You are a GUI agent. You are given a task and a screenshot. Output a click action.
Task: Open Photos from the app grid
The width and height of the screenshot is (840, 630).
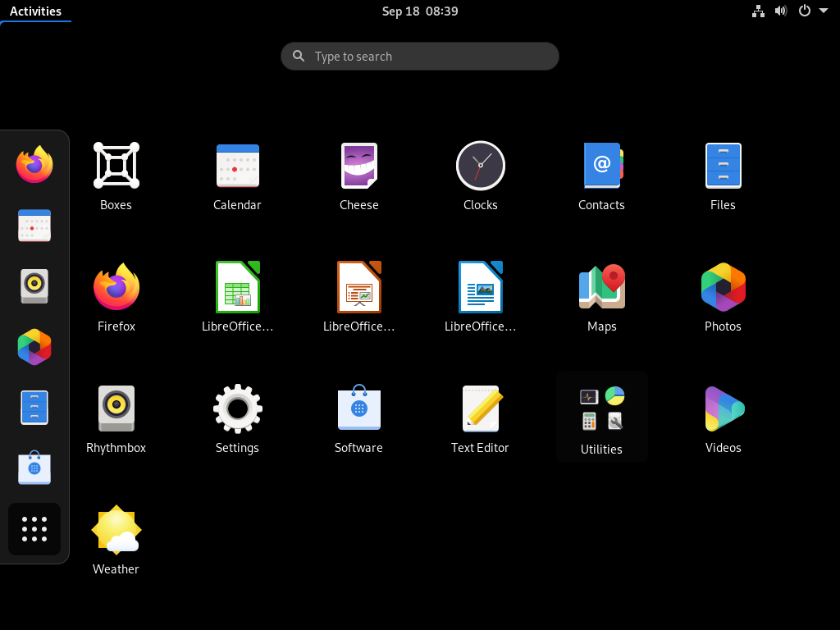pyautogui.click(x=724, y=297)
